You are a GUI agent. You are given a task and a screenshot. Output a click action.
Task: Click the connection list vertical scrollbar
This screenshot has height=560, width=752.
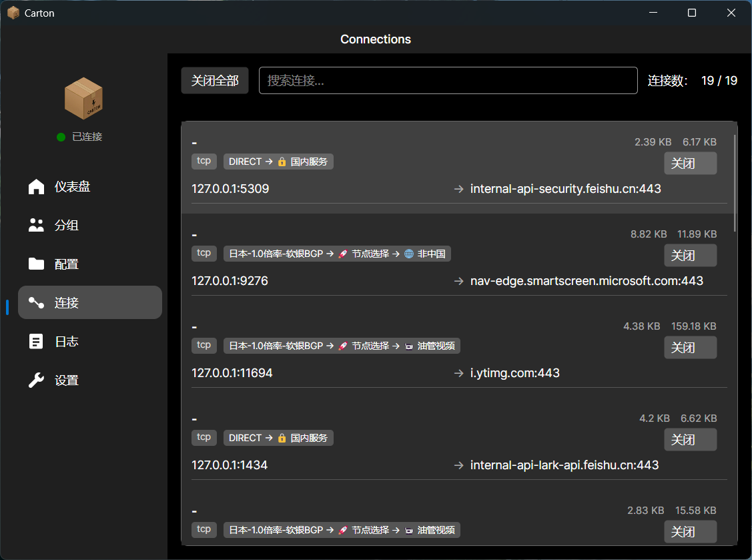[x=735, y=184]
